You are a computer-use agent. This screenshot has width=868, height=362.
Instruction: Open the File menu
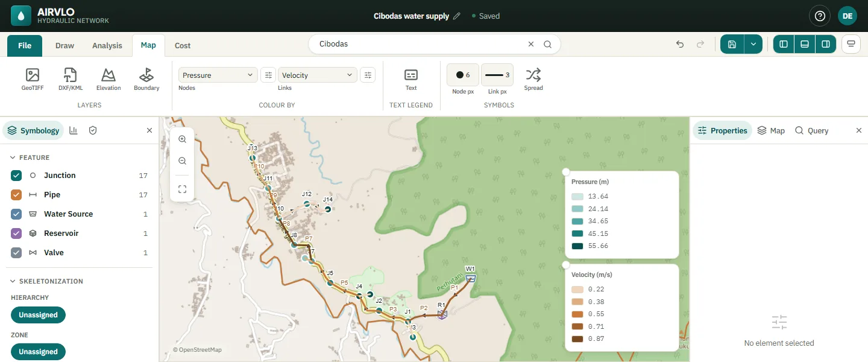(25, 45)
